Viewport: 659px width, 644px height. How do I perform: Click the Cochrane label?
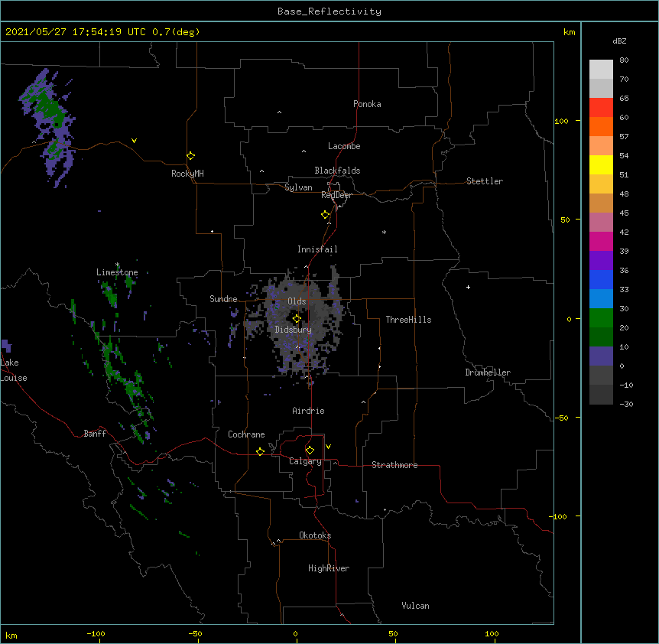pos(246,434)
